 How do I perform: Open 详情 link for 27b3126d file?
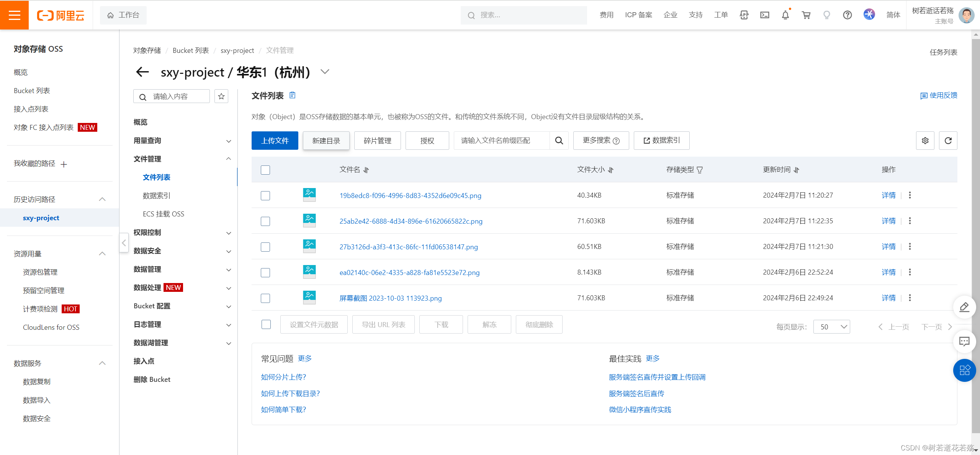[888, 247]
